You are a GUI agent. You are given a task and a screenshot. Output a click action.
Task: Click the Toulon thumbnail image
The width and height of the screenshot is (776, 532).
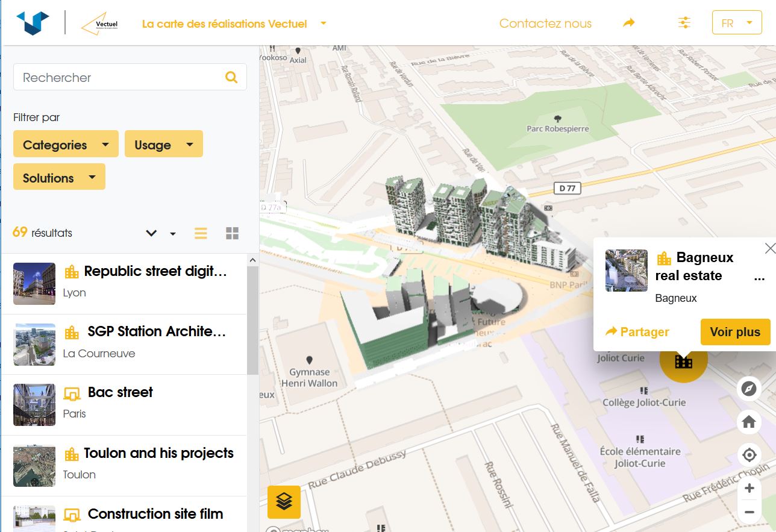[x=34, y=466]
